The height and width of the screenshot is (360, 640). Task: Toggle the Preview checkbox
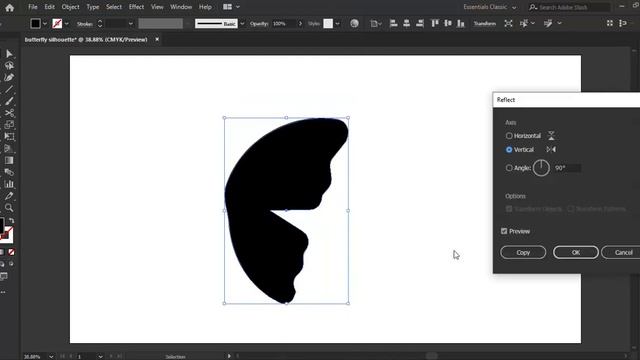504,231
